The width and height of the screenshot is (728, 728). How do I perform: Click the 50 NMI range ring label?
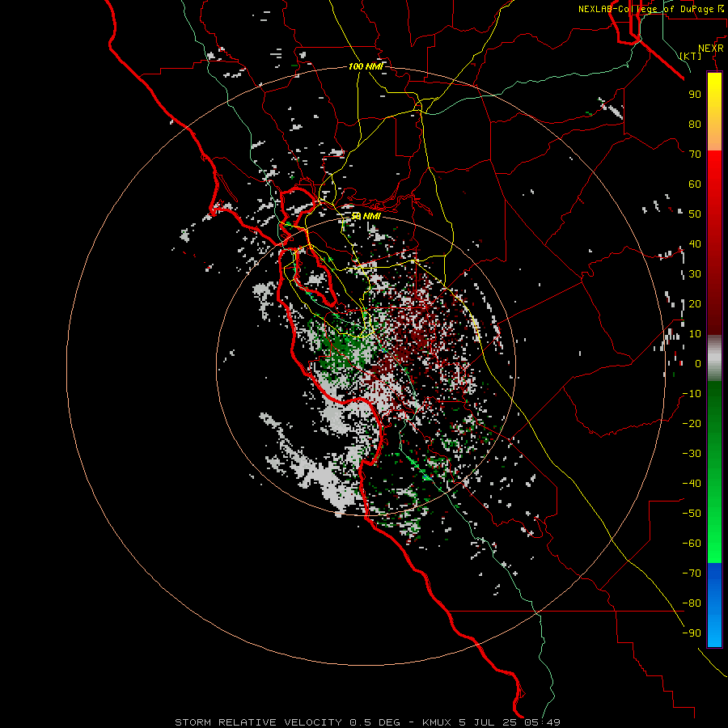pyautogui.click(x=366, y=216)
